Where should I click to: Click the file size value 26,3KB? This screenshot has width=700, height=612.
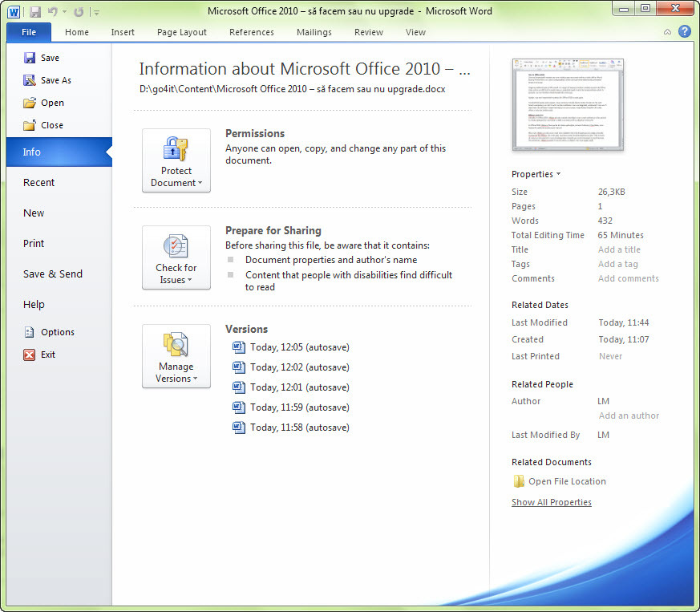[x=612, y=192]
